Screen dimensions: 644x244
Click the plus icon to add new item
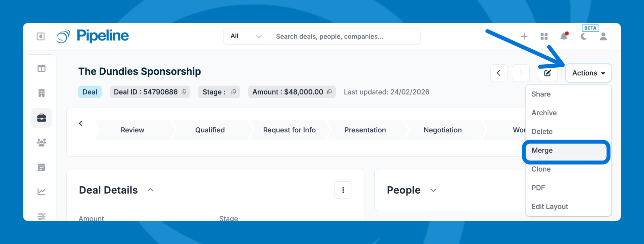[524, 36]
